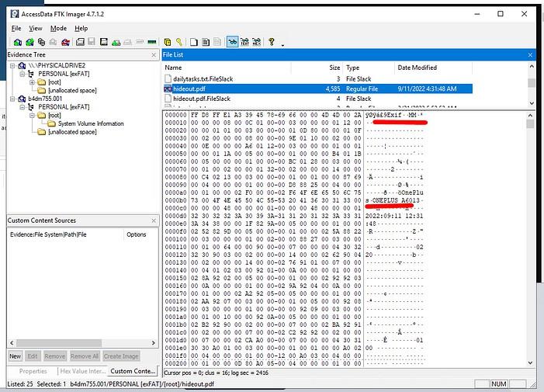
Task: Click the Create Disk Image icon
Action: click(x=80, y=42)
